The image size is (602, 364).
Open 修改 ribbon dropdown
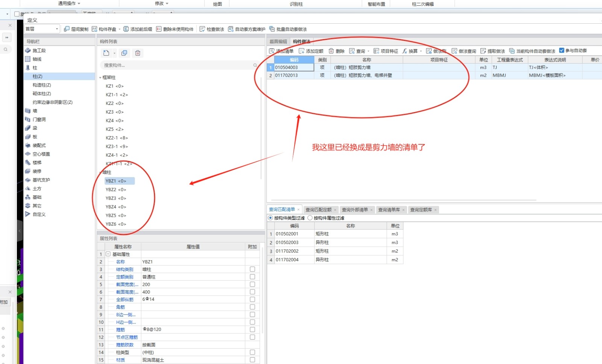[x=162, y=3]
